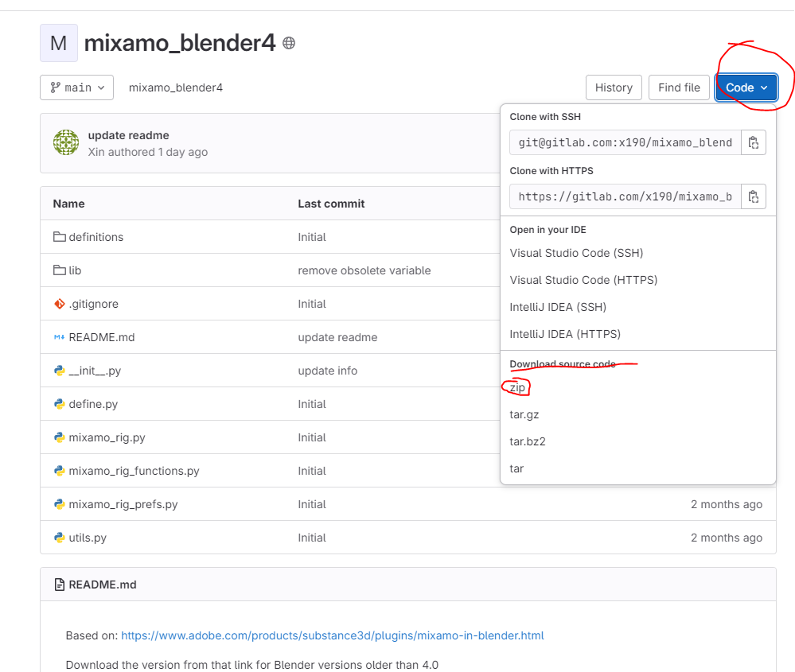Open the define.py file

(93, 404)
